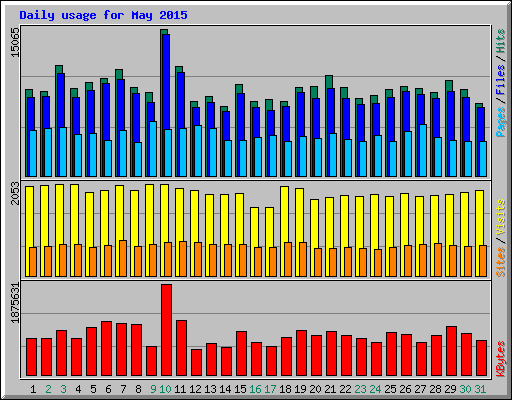The image size is (512, 400).
Task: Click the 'Pages' legend label
Action: coord(501,122)
